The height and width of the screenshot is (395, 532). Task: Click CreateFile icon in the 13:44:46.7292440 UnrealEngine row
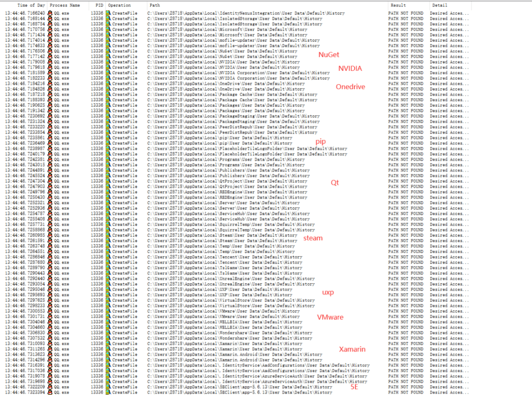coord(108,279)
